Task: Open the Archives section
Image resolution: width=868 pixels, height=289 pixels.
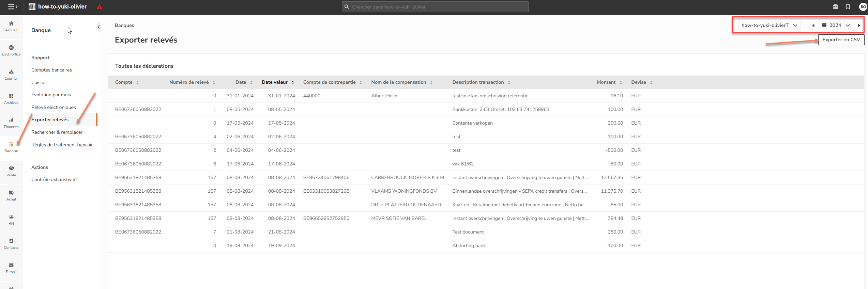Action: click(x=11, y=99)
